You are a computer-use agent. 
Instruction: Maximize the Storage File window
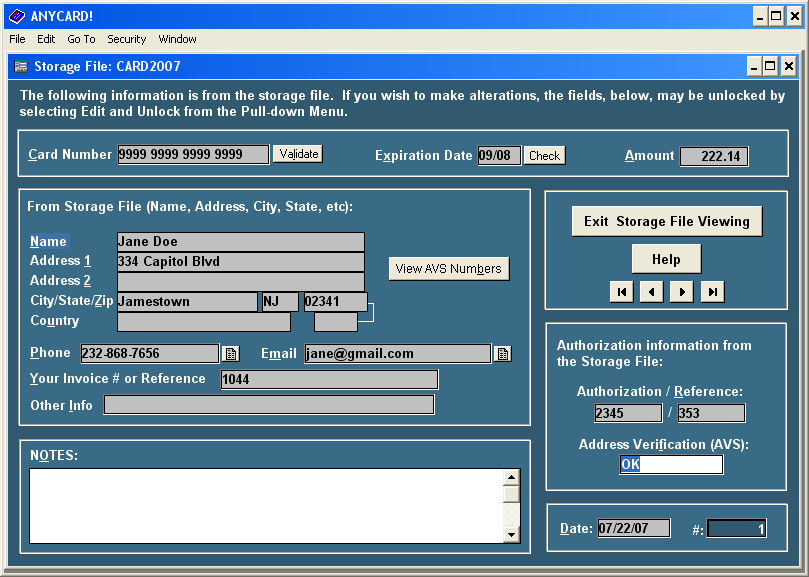pos(770,67)
